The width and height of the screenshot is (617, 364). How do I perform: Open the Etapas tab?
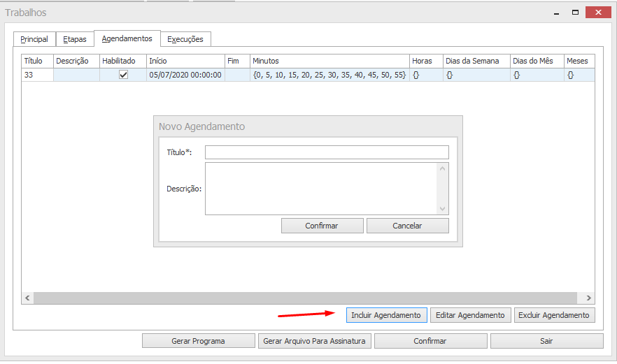(x=75, y=39)
